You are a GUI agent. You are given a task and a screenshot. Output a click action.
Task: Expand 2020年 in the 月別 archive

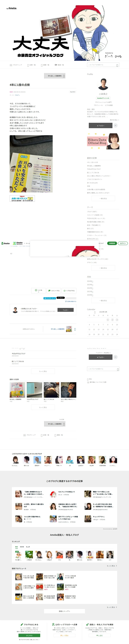[90, 295]
